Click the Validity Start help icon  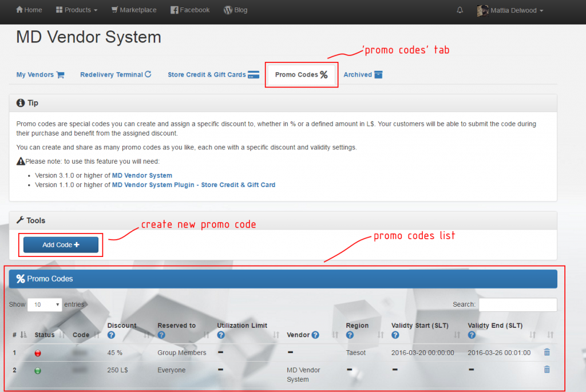[x=395, y=335]
